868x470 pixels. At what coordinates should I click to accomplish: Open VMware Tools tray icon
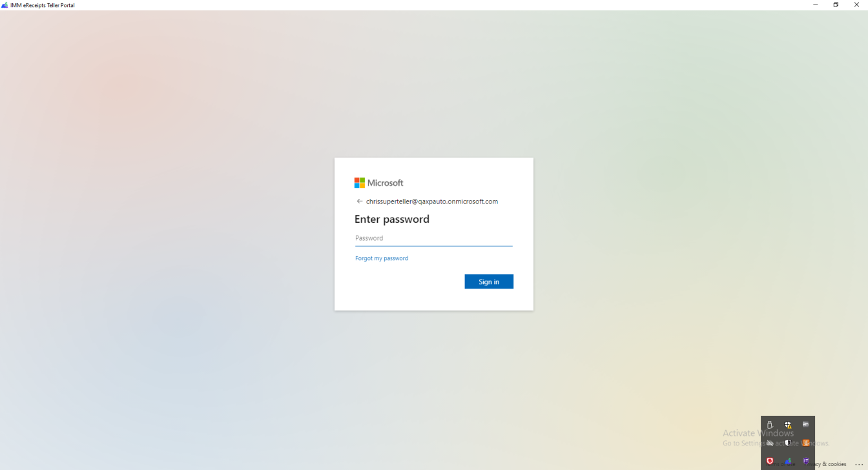point(805,425)
